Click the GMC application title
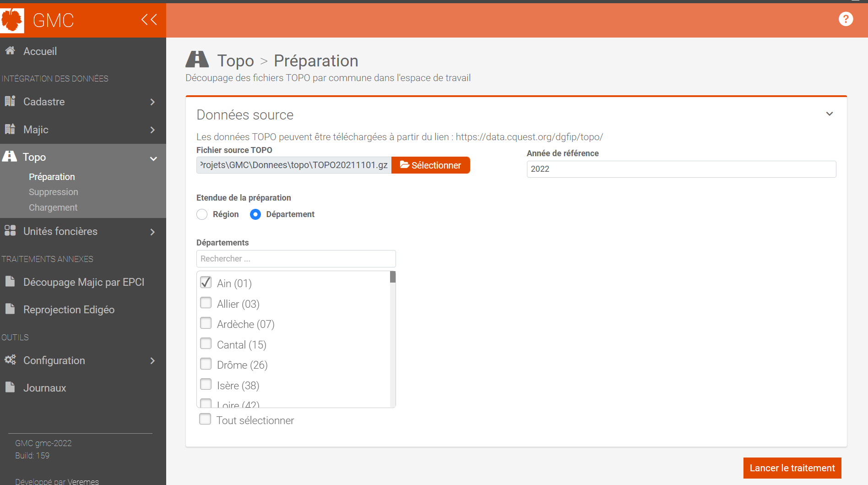Viewport: 868px width, 485px height. tap(53, 20)
